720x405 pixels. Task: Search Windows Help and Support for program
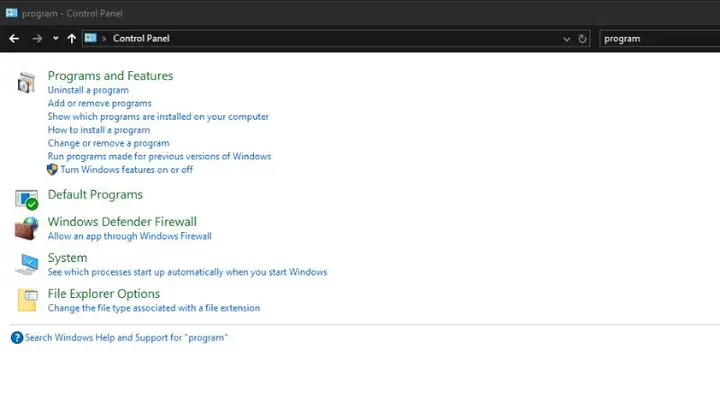[x=126, y=338]
